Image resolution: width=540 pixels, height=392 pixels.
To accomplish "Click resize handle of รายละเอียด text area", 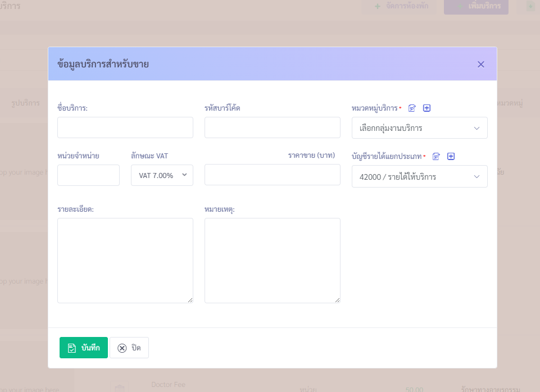I will (190, 300).
